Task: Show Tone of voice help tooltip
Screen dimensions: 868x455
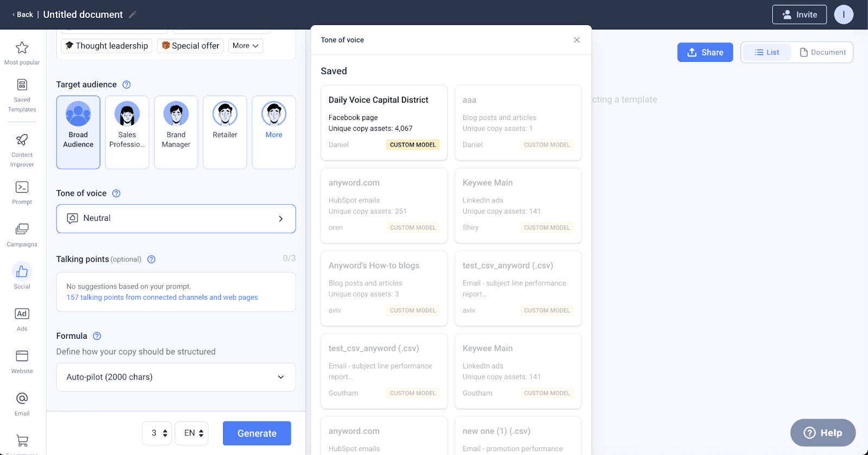Action: [116, 193]
